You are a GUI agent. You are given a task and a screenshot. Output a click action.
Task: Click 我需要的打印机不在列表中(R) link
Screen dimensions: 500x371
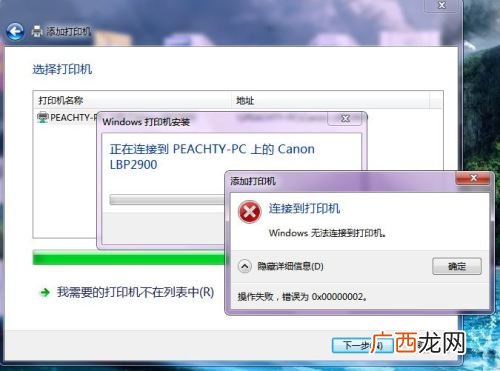pos(135,292)
